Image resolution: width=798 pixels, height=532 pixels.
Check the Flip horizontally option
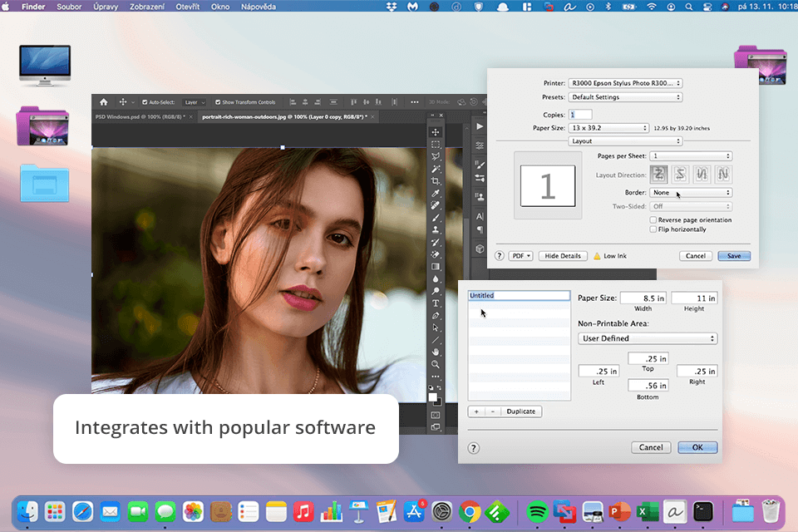tap(653, 229)
